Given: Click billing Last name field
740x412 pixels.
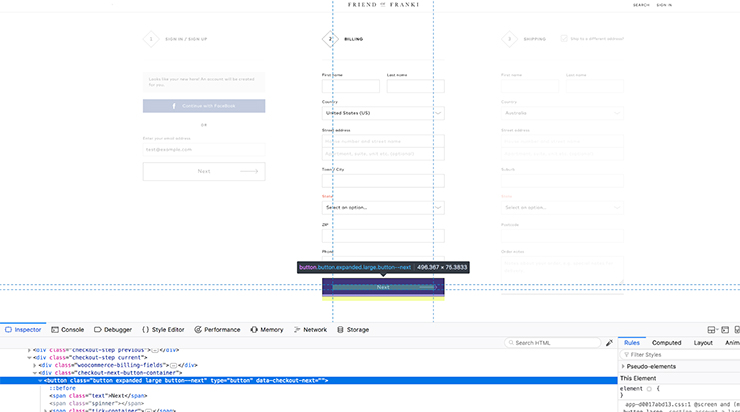Looking at the screenshot, I should [x=416, y=86].
